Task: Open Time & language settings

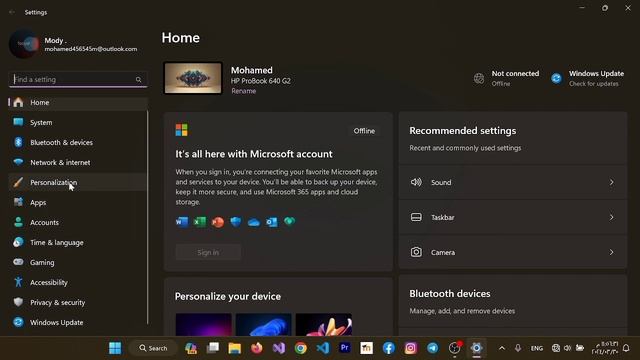Action: [78, 242]
